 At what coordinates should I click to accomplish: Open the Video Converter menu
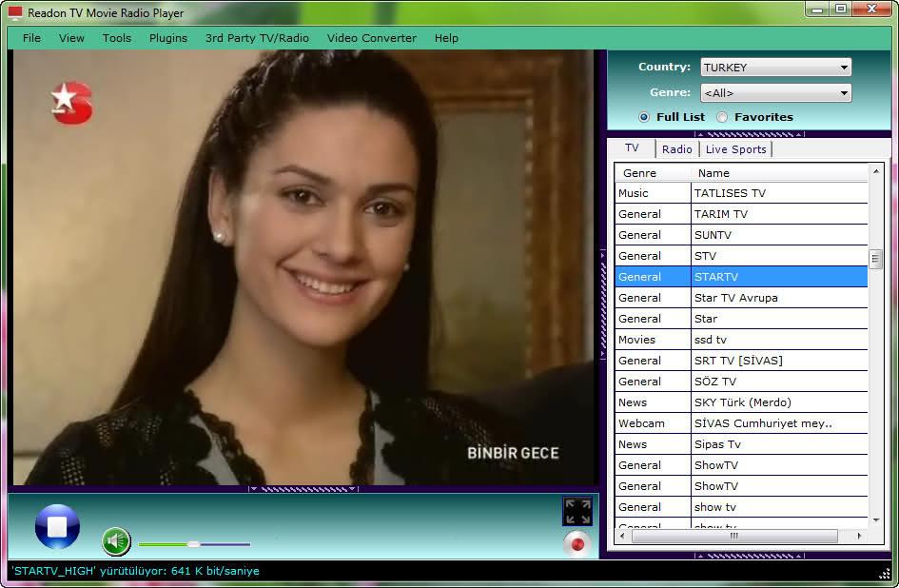372,38
